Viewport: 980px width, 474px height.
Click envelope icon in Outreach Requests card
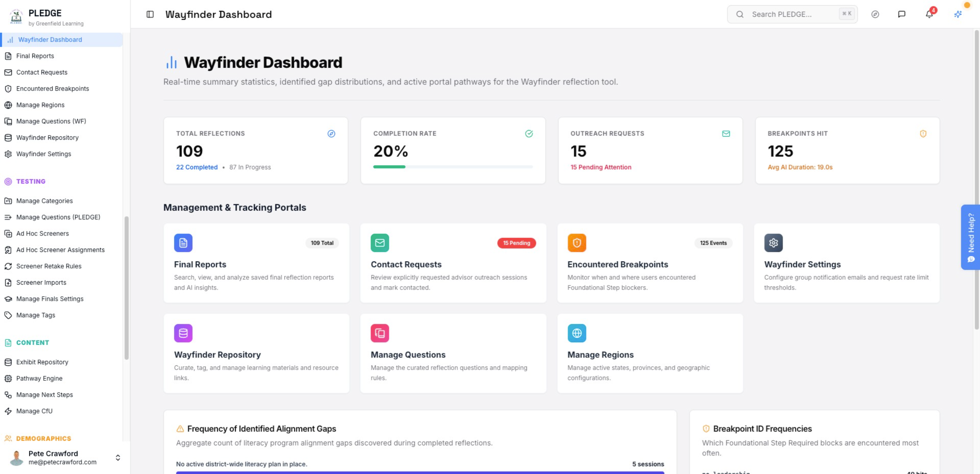pos(726,134)
